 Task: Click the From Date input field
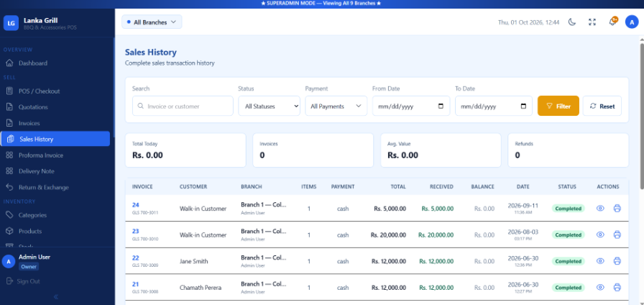point(411,106)
